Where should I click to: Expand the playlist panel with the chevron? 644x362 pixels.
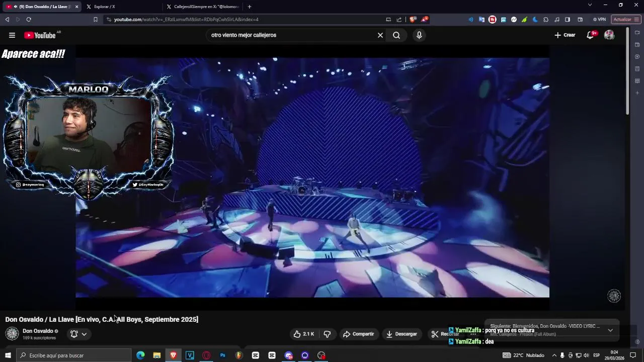(x=610, y=330)
